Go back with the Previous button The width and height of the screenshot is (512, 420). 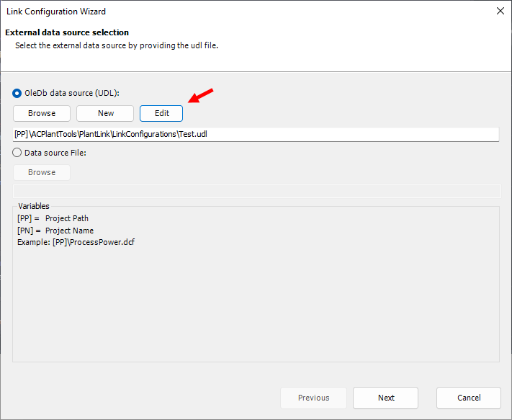pos(313,398)
